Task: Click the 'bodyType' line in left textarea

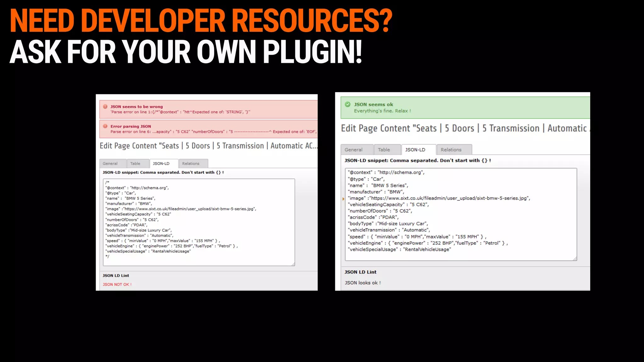Action: pyautogui.click(x=139, y=230)
